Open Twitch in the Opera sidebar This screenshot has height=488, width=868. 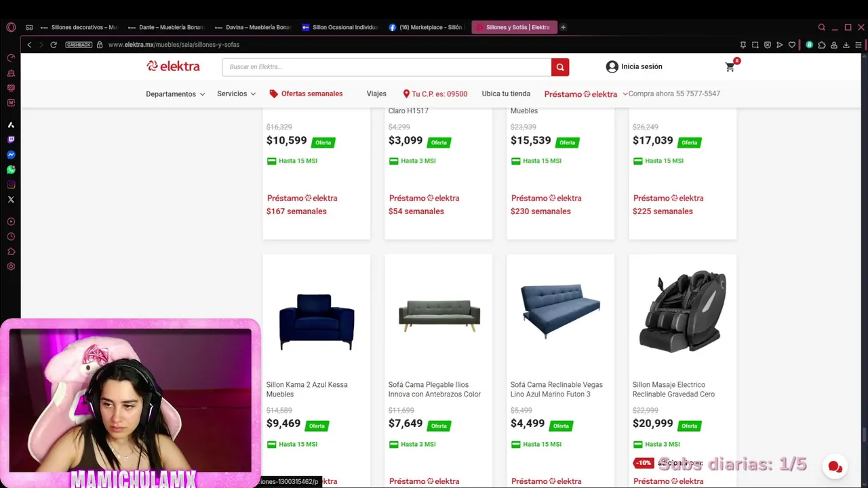[11, 140]
